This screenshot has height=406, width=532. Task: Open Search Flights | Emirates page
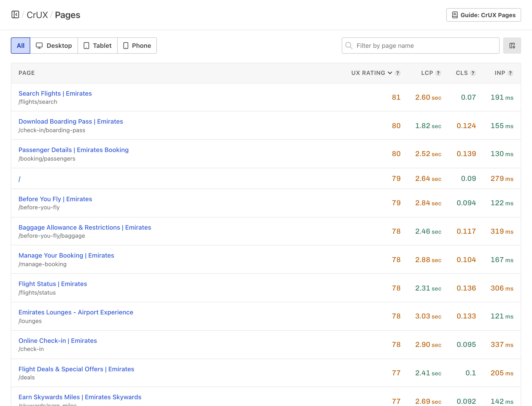(55, 93)
